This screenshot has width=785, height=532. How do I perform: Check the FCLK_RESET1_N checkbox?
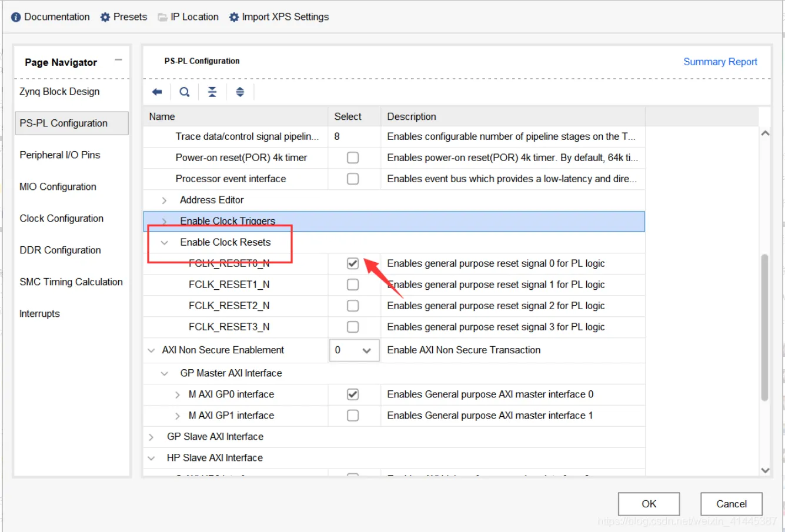(353, 285)
